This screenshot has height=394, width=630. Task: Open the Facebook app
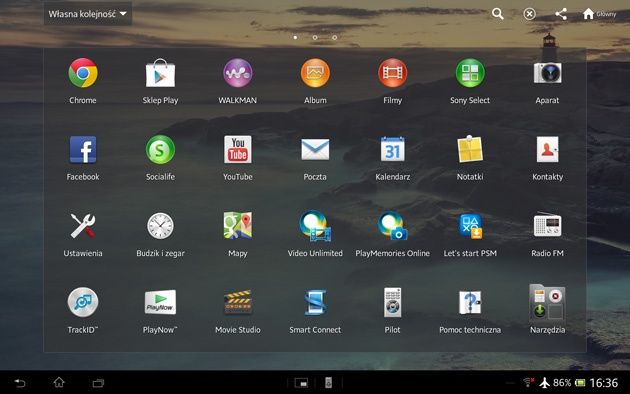(x=83, y=149)
